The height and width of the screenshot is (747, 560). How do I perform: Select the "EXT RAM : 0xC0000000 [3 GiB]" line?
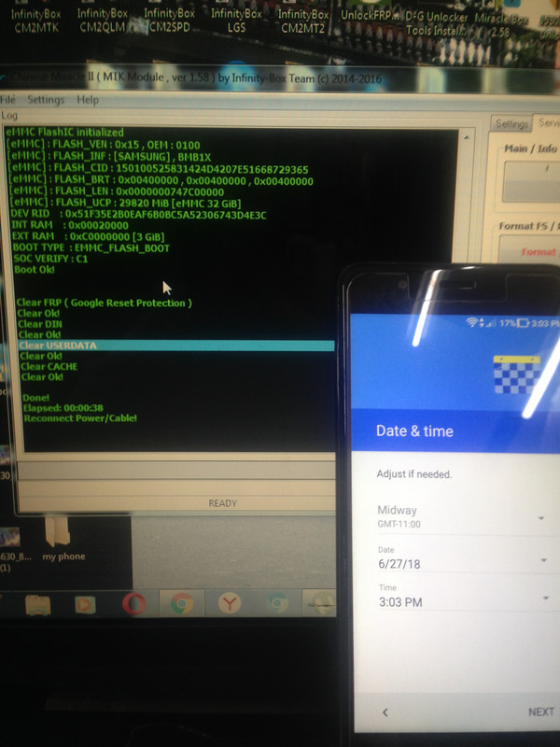pos(88,236)
